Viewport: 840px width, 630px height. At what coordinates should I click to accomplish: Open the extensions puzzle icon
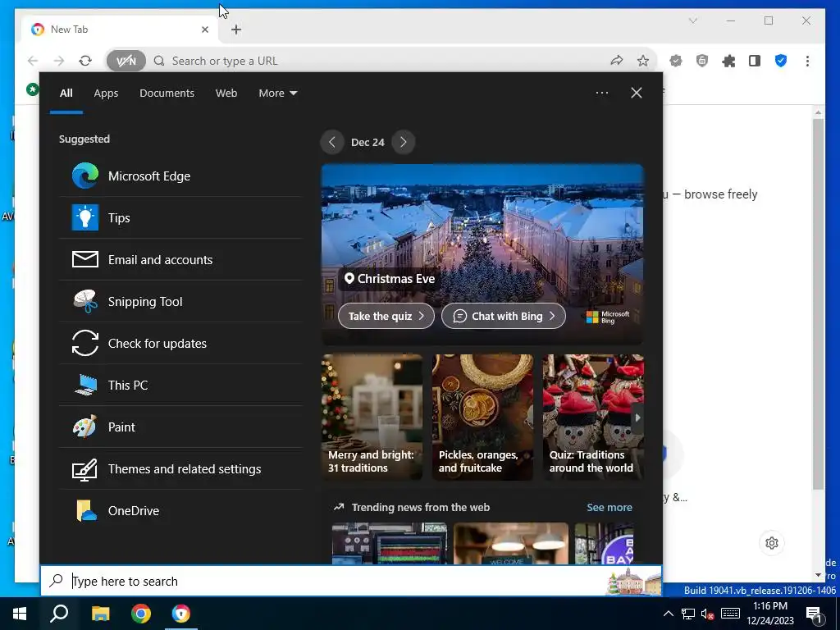(728, 61)
